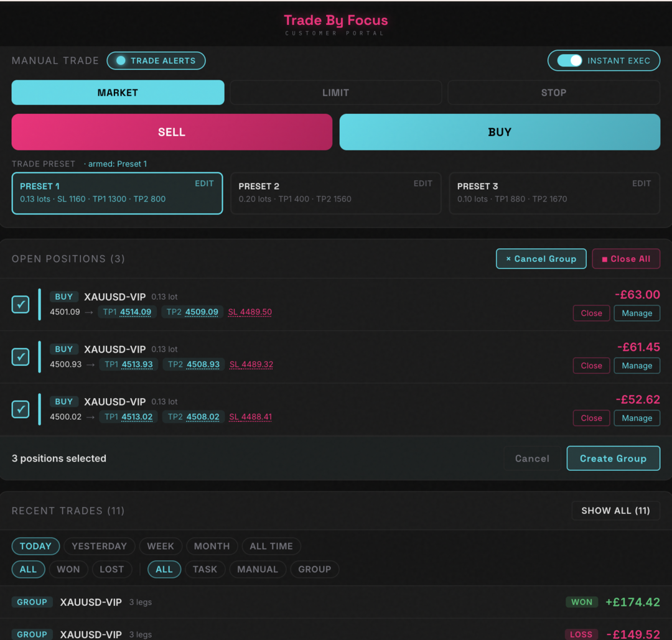Filter recent trades by ALL TIME
This screenshot has width=672, height=640.
coord(271,546)
